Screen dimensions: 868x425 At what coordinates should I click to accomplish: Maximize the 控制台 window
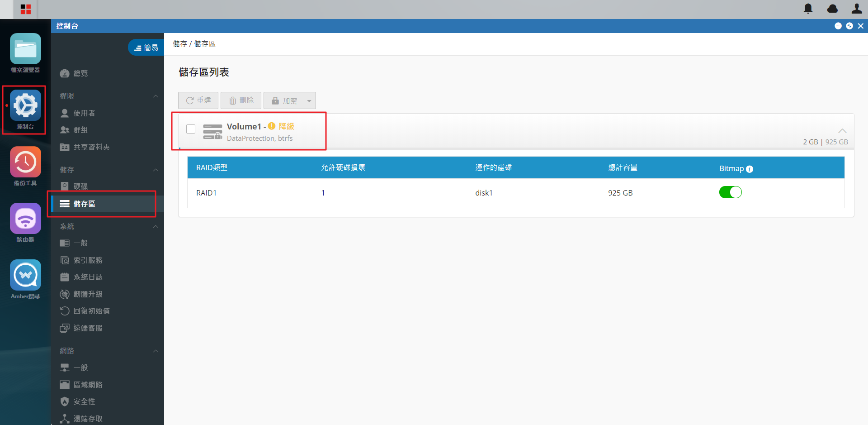coord(849,26)
